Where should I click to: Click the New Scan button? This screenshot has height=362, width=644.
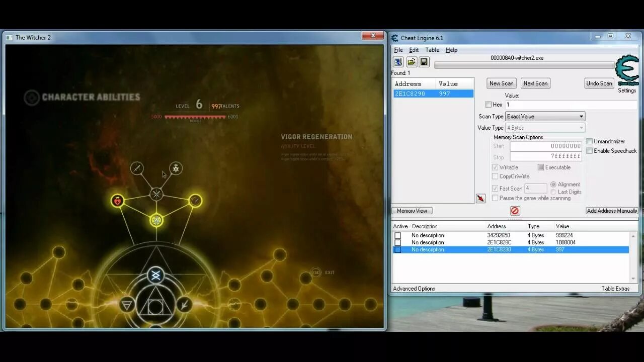[x=502, y=83]
